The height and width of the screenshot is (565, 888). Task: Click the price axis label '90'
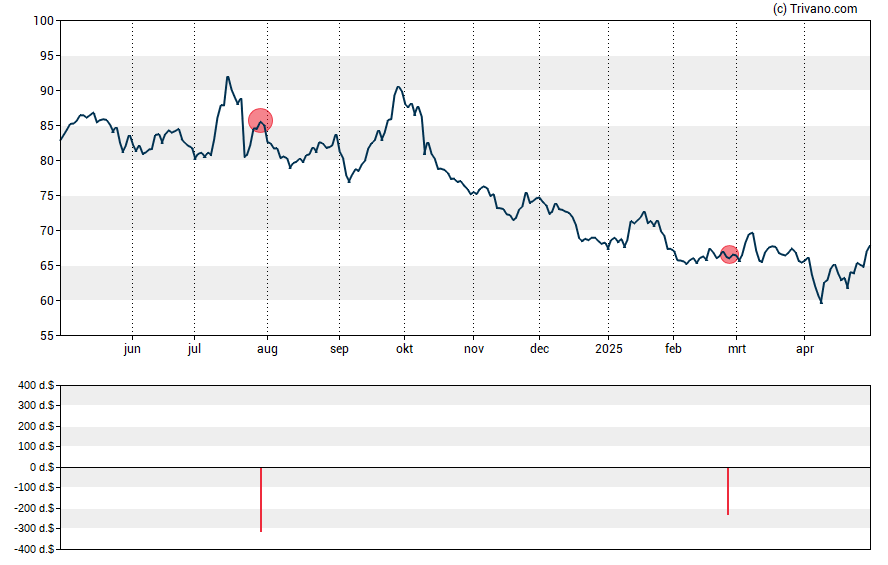(47, 91)
